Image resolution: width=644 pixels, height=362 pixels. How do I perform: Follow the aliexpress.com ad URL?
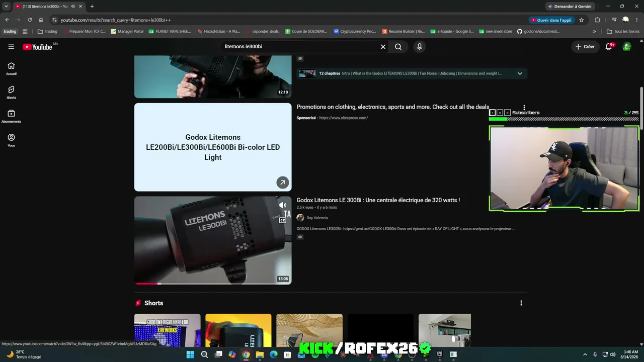343,118
